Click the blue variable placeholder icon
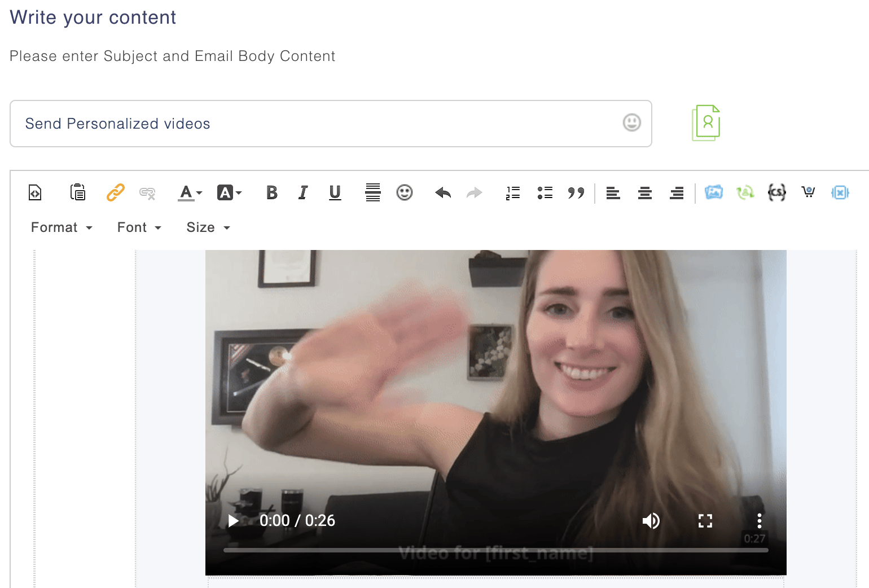Screen dimensions: 869x588 click(840, 192)
